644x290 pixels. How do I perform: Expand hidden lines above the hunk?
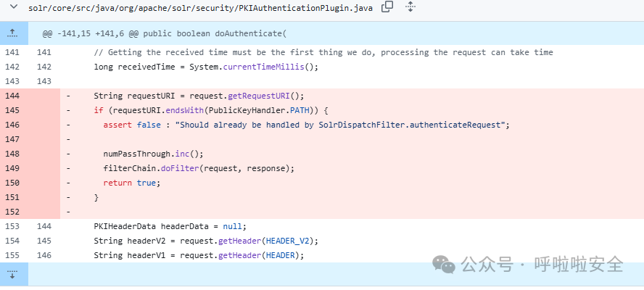[x=13, y=33]
